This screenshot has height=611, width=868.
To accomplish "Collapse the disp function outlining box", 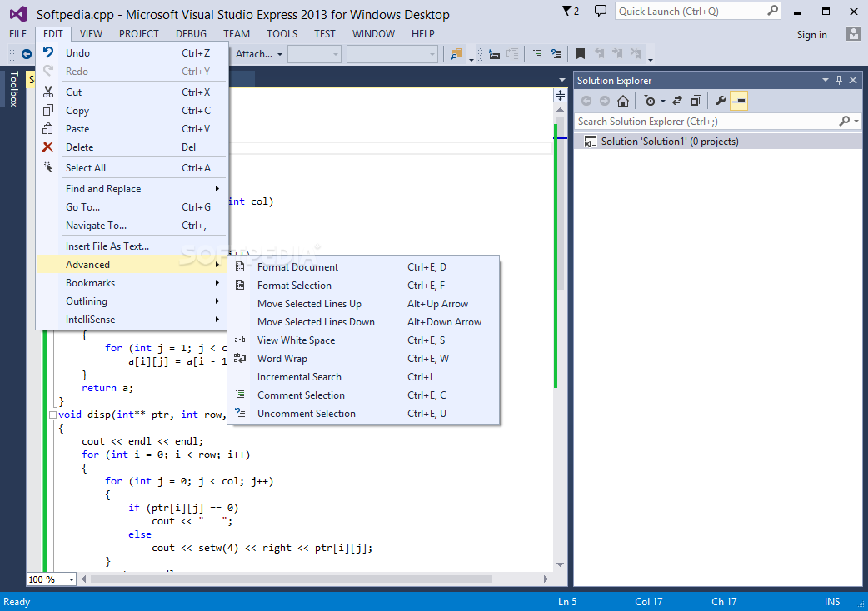I will tap(52, 415).
